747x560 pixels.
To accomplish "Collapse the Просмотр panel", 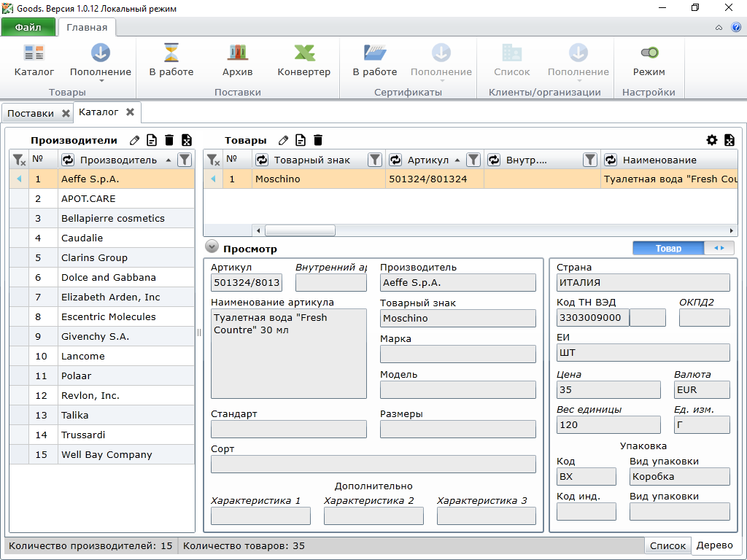I will point(212,246).
